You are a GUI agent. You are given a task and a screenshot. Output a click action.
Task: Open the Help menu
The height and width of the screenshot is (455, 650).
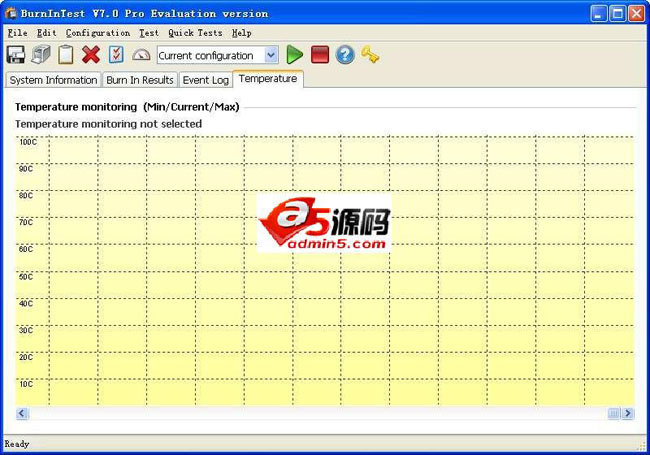[242, 33]
